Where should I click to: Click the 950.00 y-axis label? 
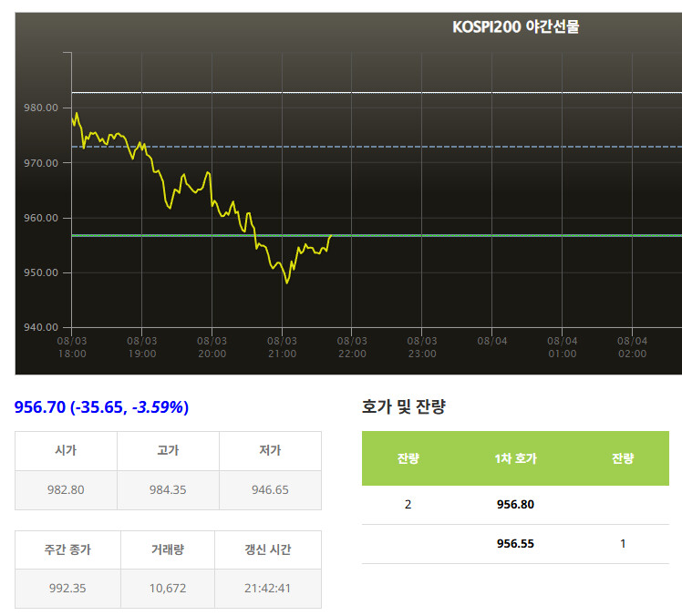[41, 272]
